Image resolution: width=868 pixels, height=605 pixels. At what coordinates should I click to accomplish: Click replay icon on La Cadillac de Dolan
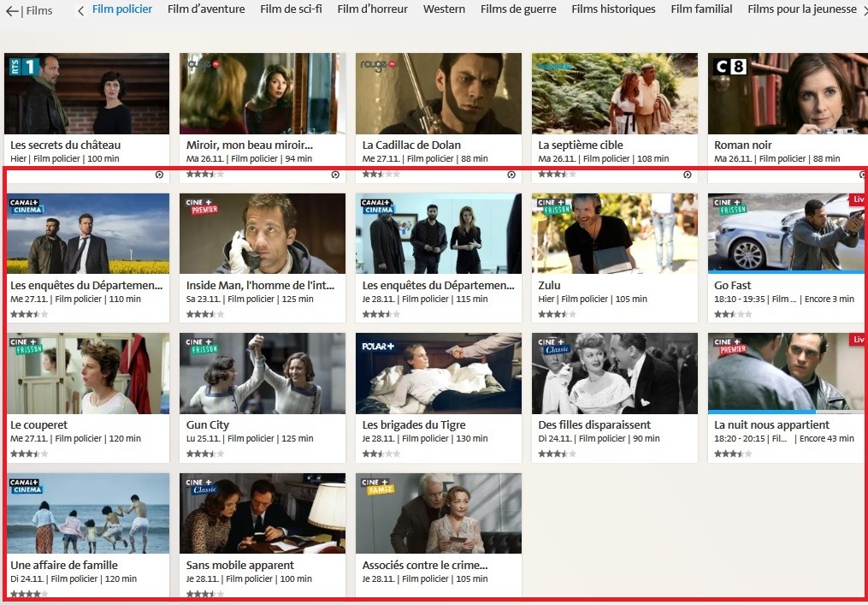(x=511, y=175)
